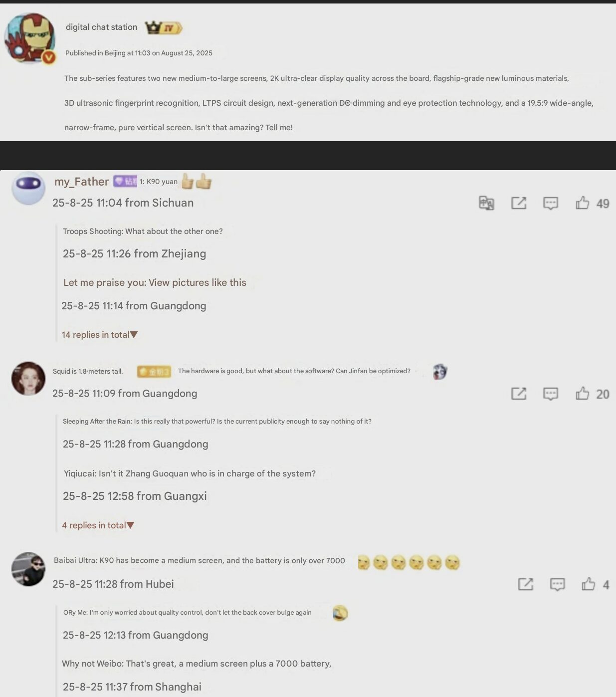Share Baibai Ultra's comment from Hubei
The image size is (616, 697).
click(x=526, y=584)
